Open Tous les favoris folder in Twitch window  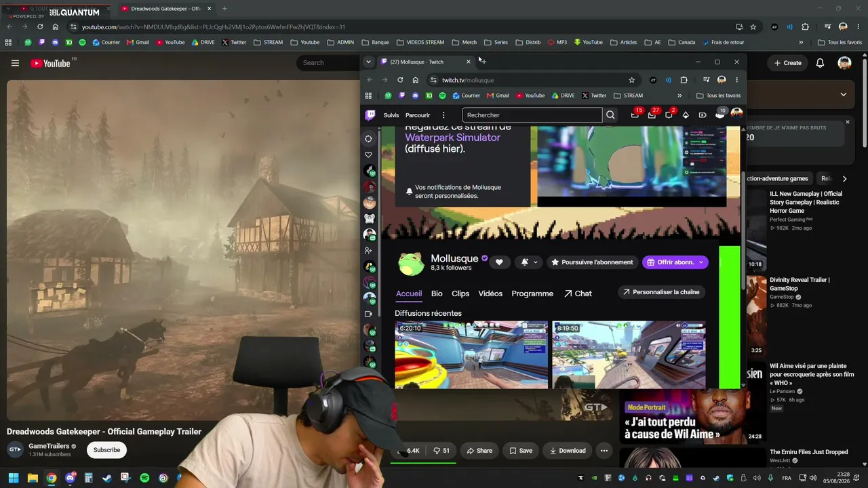(718, 96)
